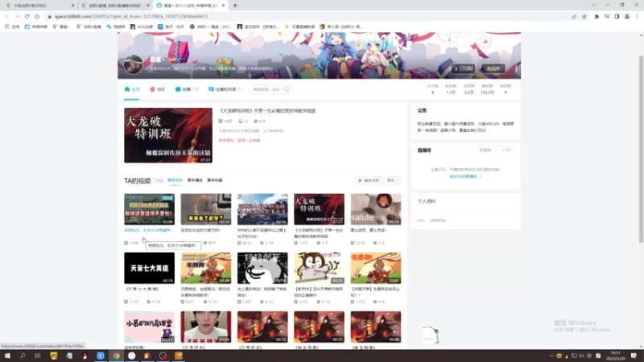
Task: Open the featured 大龙破特训班 video thumbnail
Action: pyautogui.click(x=168, y=135)
